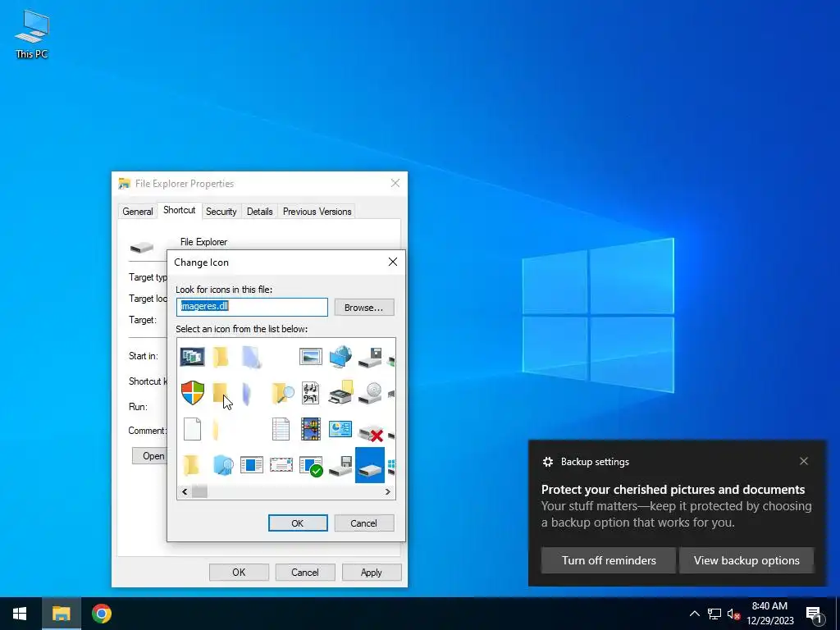Select the drive icon with dark floppy disk
The height and width of the screenshot is (630, 840).
(x=370, y=357)
